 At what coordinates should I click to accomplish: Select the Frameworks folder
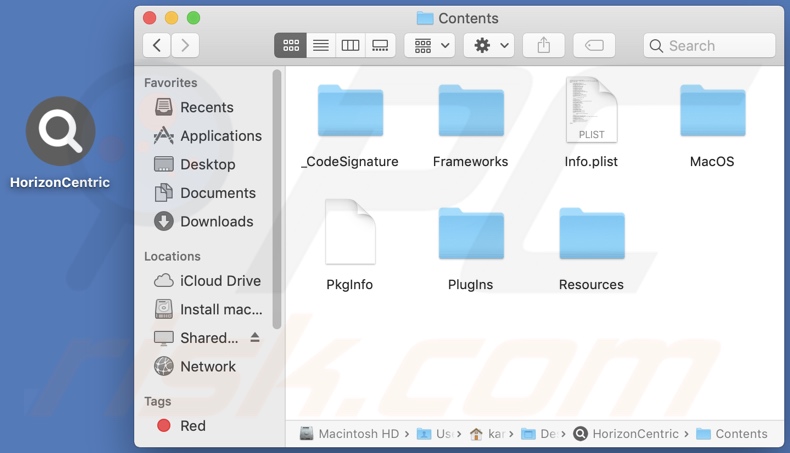pyautogui.click(x=471, y=126)
